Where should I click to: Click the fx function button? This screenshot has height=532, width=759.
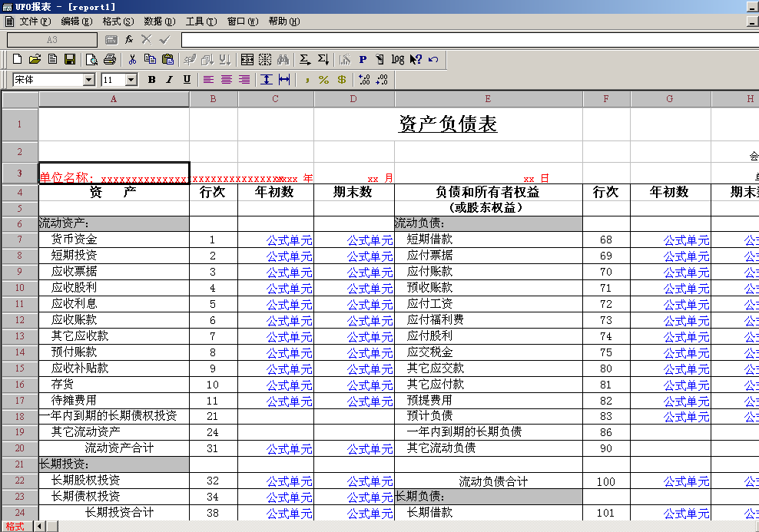[129, 40]
